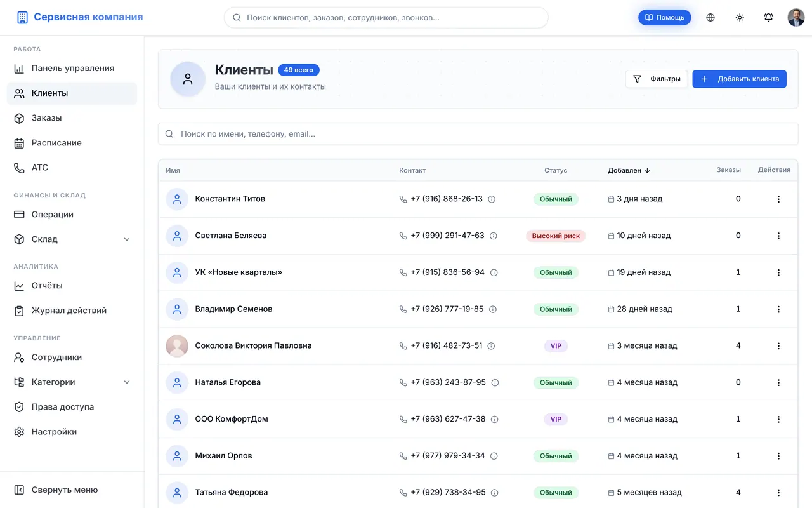Click the Помощь button
Image resolution: width=812 pixels, height=508 pixels.
click(665, 18)
